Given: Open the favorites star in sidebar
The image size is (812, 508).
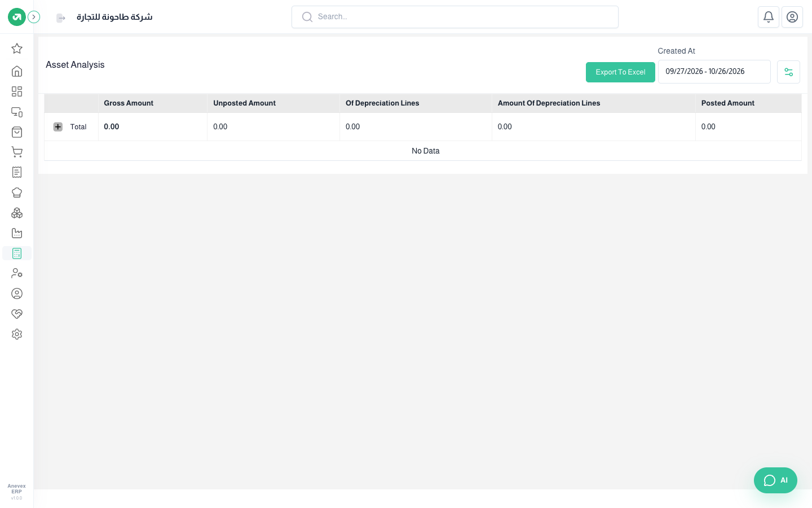Looking at the screenshot, I should pos(17,49).
